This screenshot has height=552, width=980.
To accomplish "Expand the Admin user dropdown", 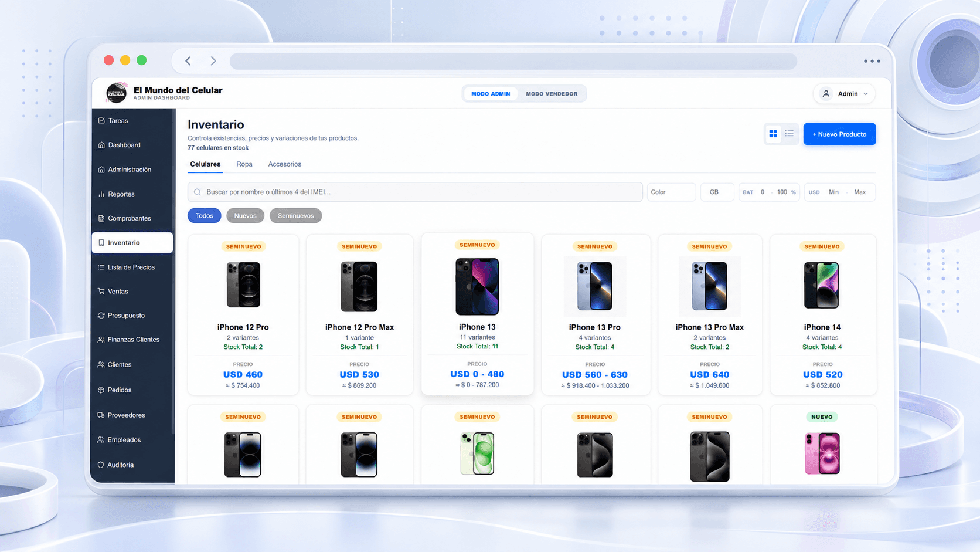I will click(x=844, y=94).
